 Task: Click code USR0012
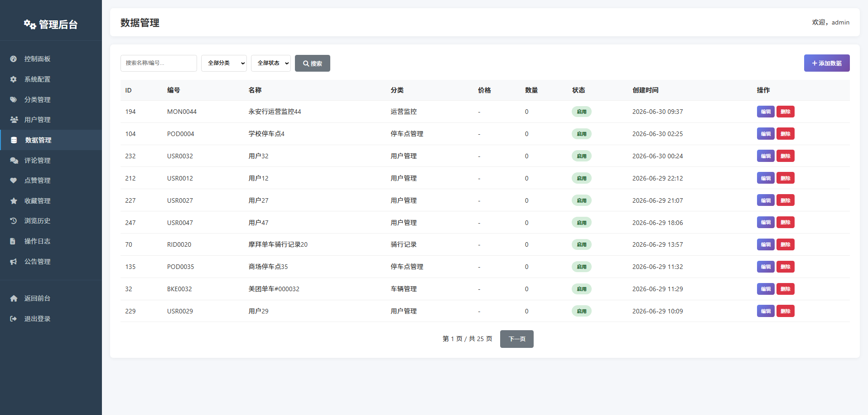180,178
